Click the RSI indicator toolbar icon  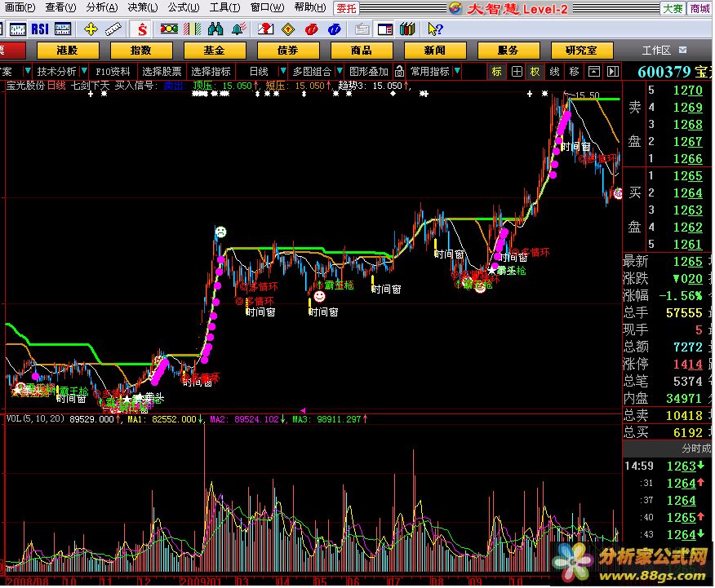41,29
